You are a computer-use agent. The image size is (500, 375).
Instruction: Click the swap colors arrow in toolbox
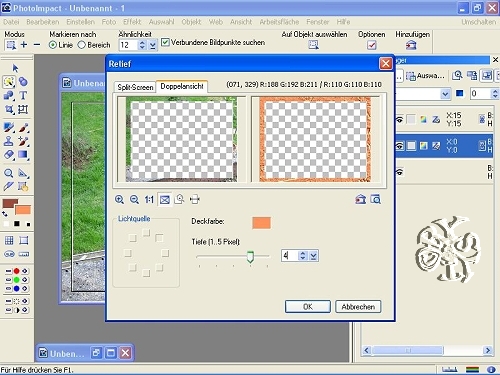click(x=5, y=213)
